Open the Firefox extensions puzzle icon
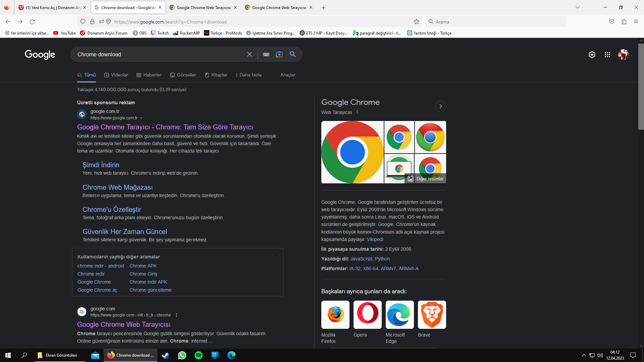Screen dimensions: 644x362 pyautogui.click(x=624, y=22)
